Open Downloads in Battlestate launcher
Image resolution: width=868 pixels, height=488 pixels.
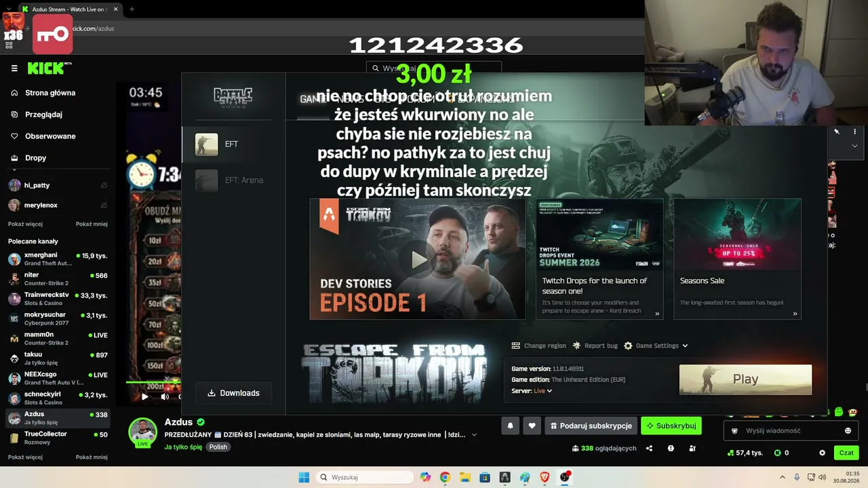[233, 393]
